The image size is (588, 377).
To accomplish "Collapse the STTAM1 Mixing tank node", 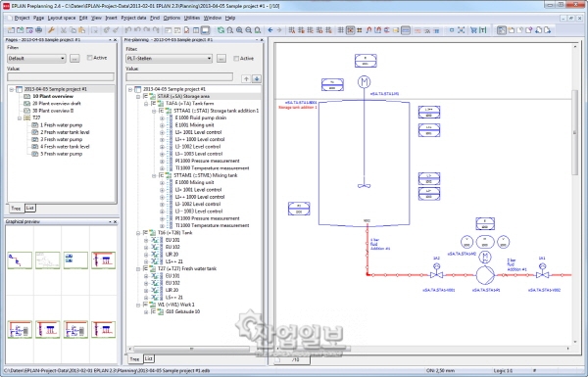I will click(x=154, y=175).
